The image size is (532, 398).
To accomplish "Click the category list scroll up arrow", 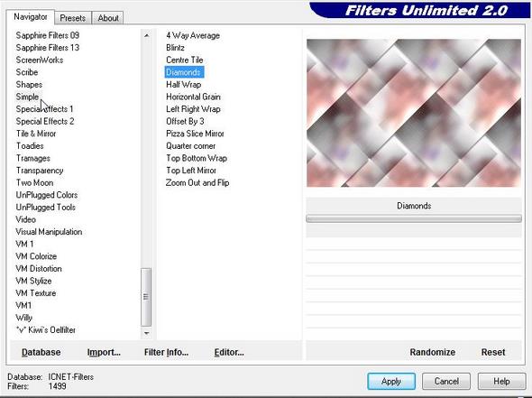I will coord(146,35).
